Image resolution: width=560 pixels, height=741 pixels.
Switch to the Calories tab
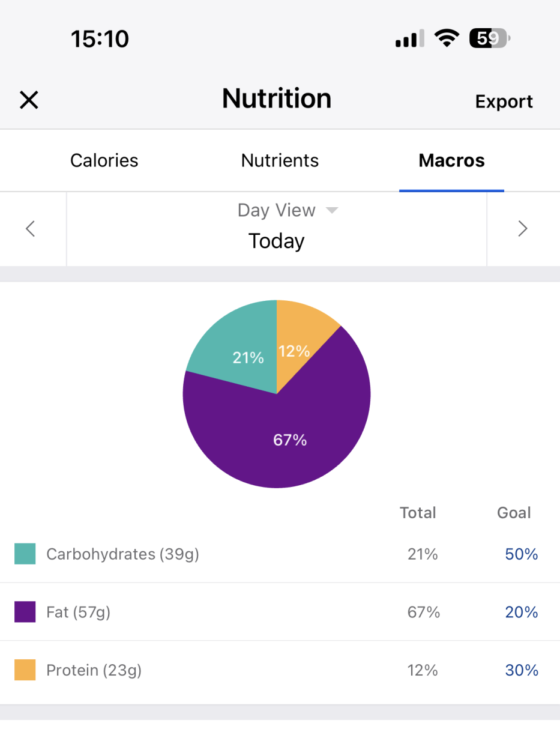104,161
